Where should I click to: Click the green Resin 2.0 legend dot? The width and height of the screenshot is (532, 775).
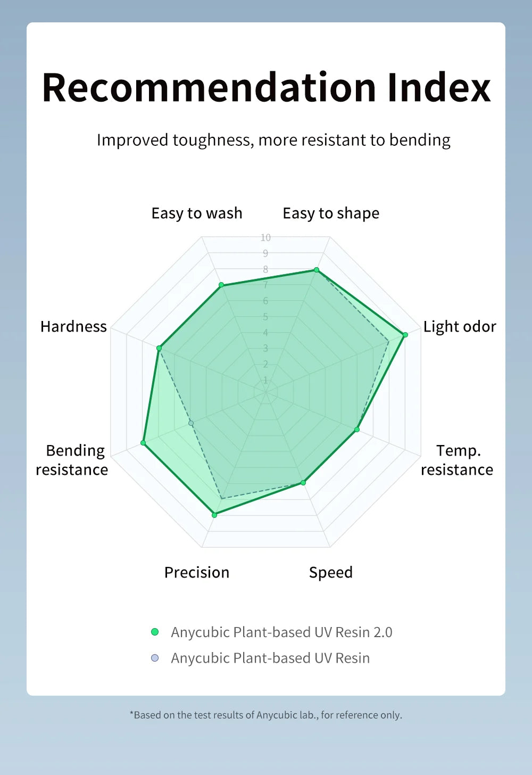coord(155,632)
